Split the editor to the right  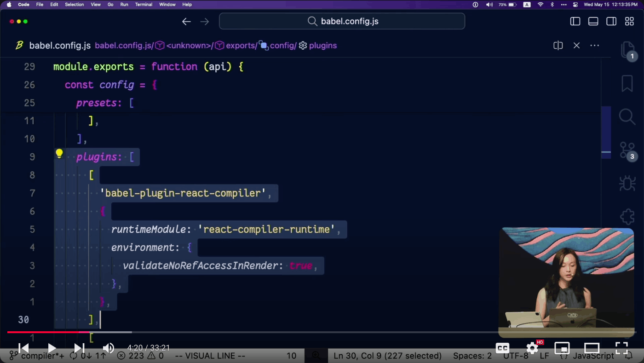pyautogui.click(x=558, y=46)
